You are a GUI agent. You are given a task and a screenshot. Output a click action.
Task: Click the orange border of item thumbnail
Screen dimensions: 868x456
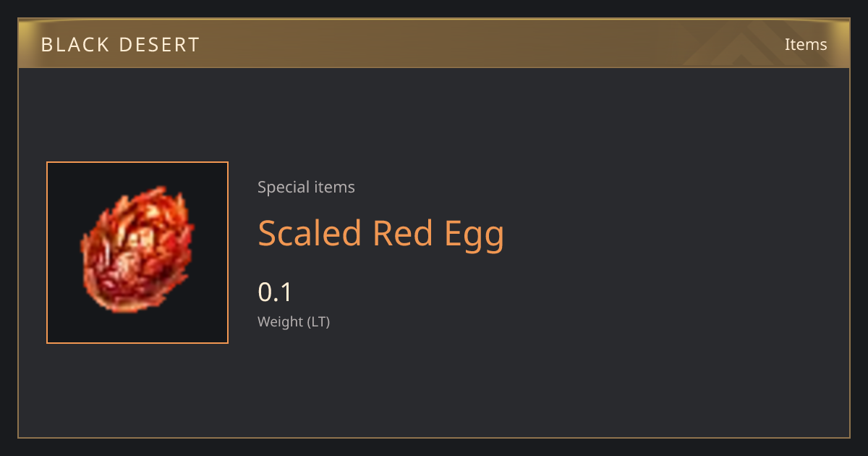137,162
